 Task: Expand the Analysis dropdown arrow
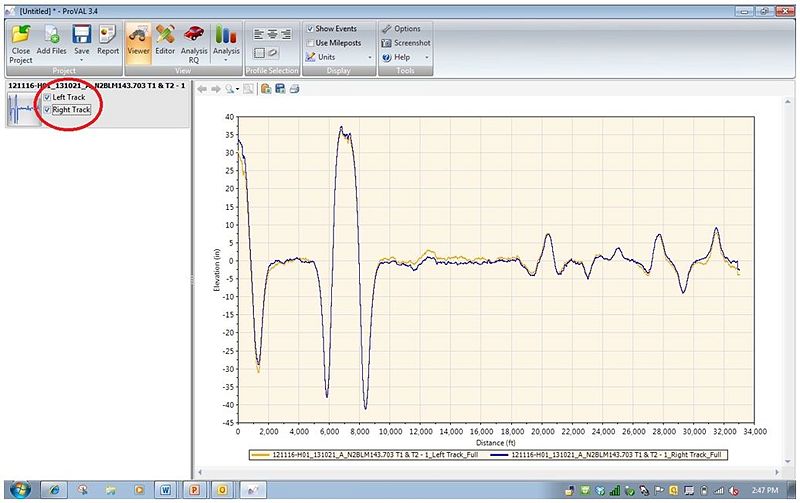(x=226, y=60)
